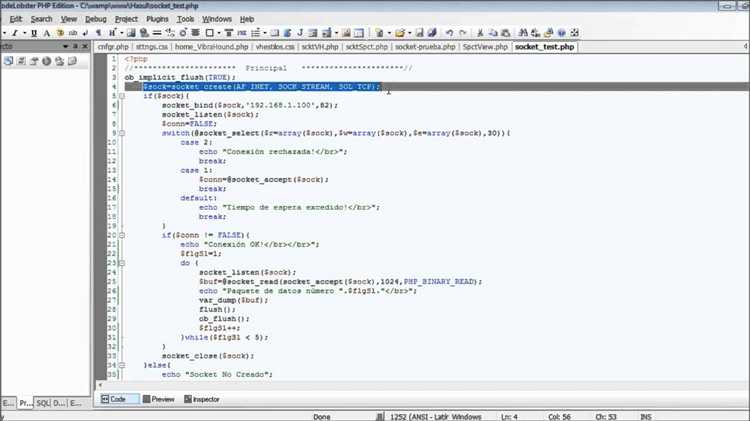Image resolution: width=750 pixels, height=421 pixels.
Task: Toggle underline formatting in the toolbar
Action: (34, 33)
